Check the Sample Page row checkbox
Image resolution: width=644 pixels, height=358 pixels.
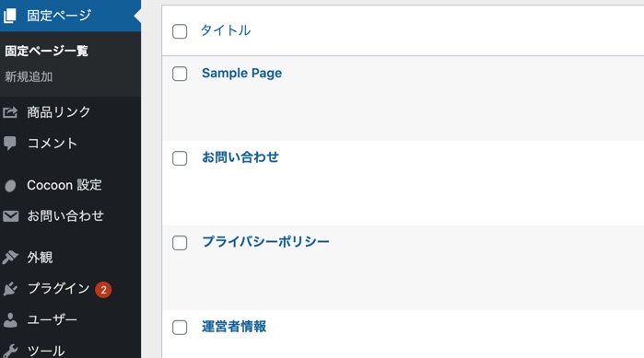[180, 74]
